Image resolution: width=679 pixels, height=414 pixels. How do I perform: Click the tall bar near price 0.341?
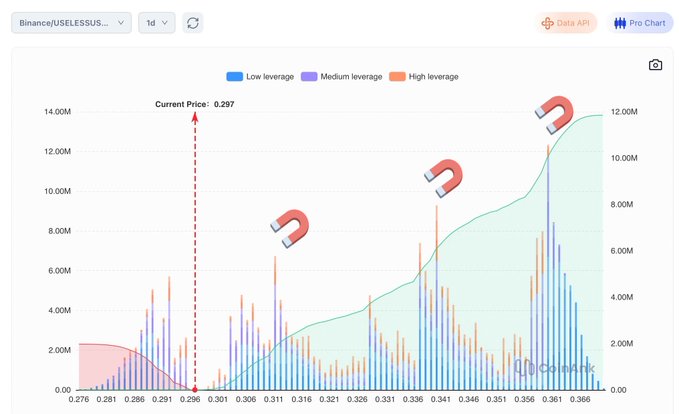(x=437, y=298)
